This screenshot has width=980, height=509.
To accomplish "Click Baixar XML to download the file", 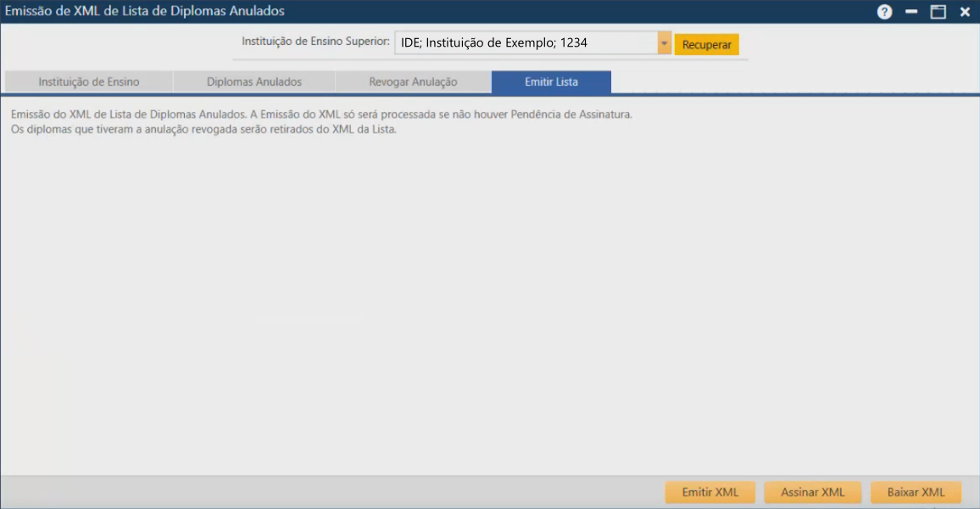I will pyautogui.click(x=916, y=491).
